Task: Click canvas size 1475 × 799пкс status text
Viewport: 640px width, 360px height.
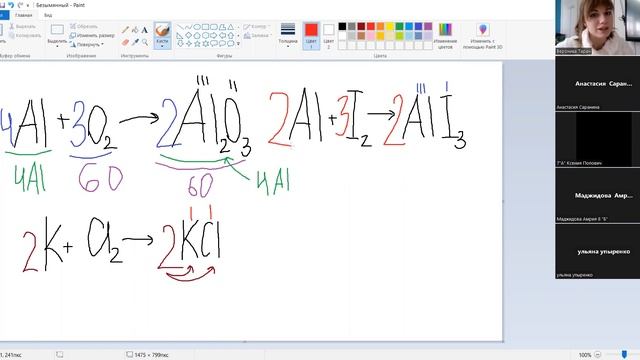Action: (151, 355)
